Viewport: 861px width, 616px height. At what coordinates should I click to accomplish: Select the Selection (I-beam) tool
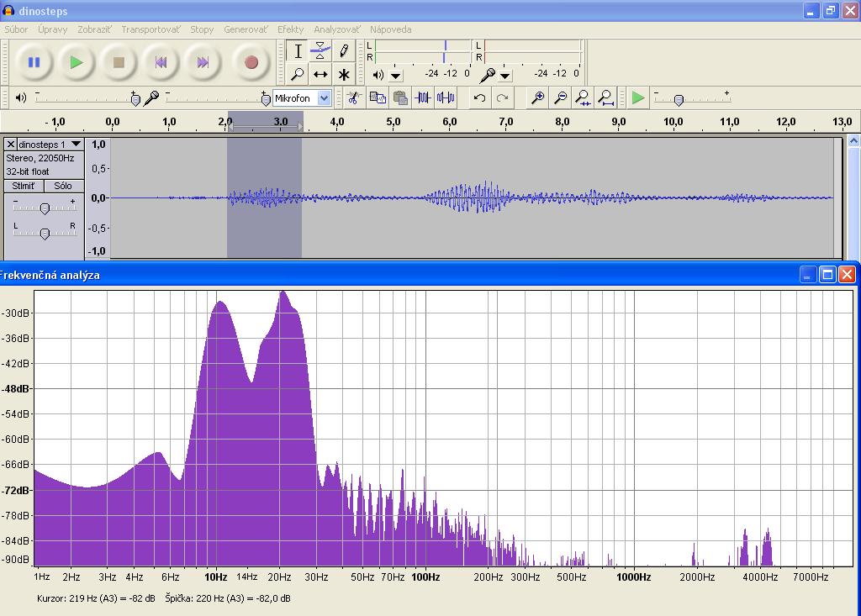click(x=298, y=51)
